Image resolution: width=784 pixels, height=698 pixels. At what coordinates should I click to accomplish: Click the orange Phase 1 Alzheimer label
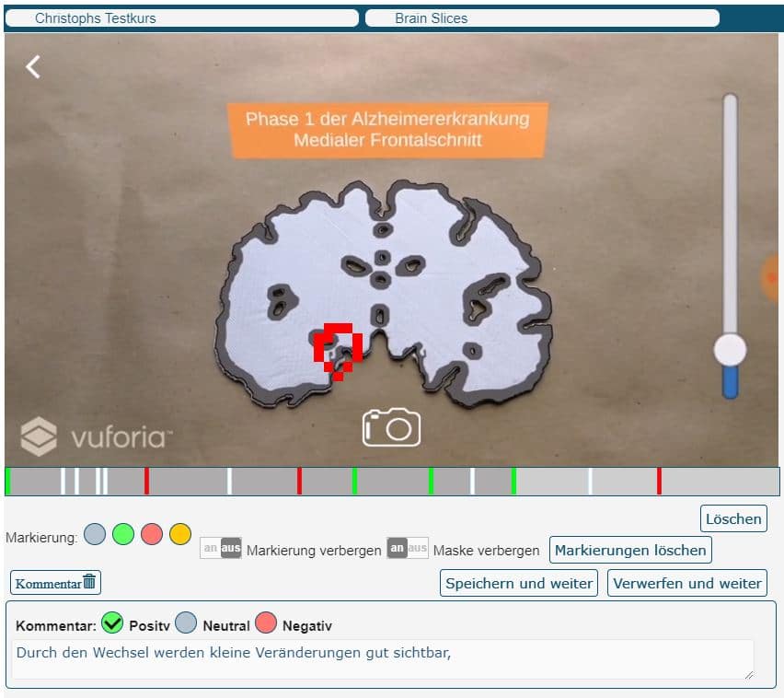pyautogui.click(x=388, y=130)
